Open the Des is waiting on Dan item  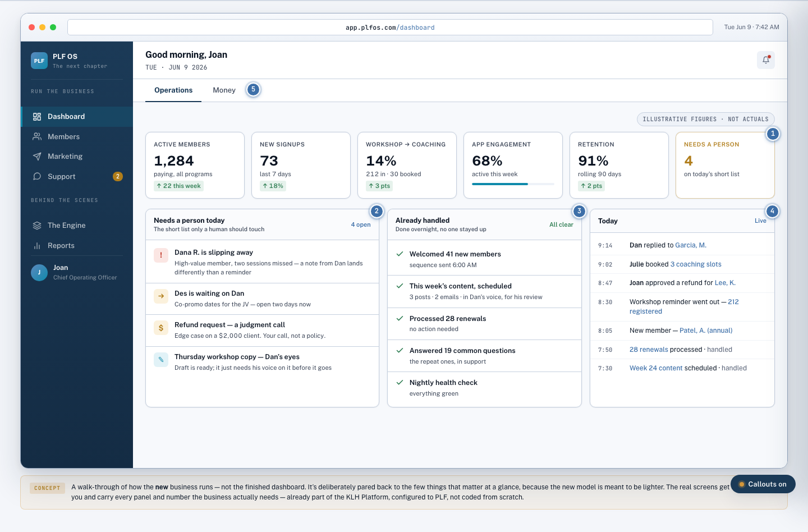point(263,299)
